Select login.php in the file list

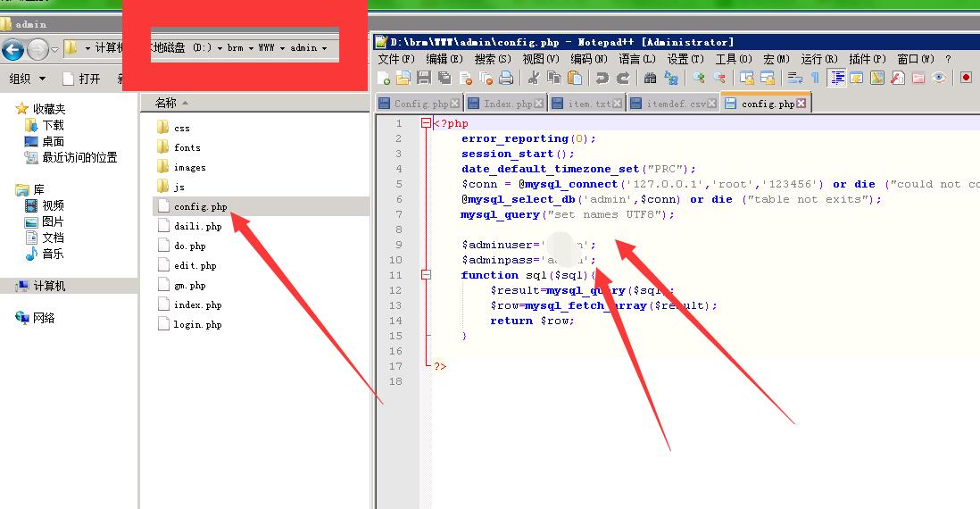click(x=197, y=325)
